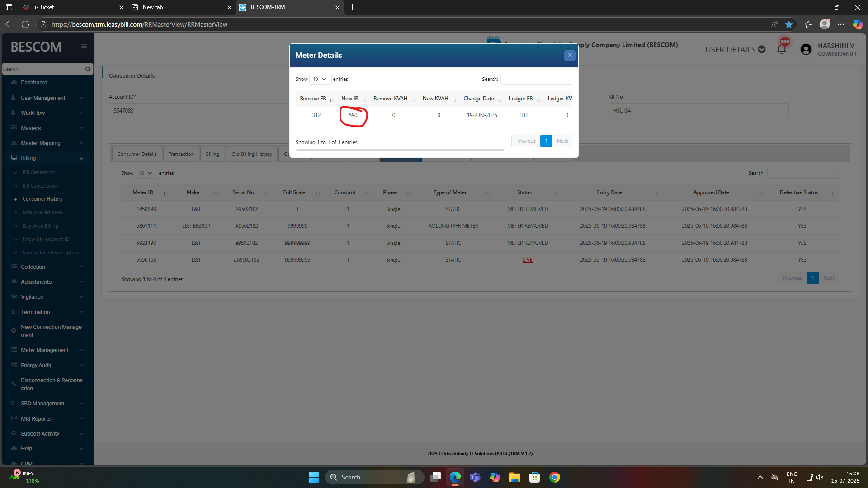868x488 pixels.
Task: Change meter table show entries dropdown
Action: pos(146,173)
